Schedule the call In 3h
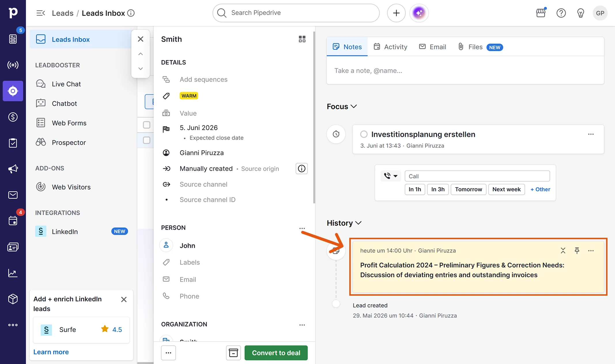The image size is (615, 364). (x=438, y=189)
